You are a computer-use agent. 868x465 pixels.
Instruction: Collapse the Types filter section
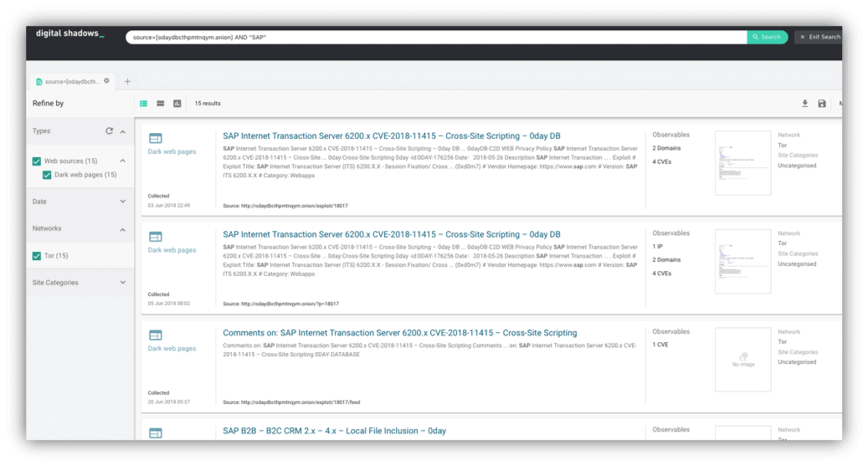coord(123,131)
